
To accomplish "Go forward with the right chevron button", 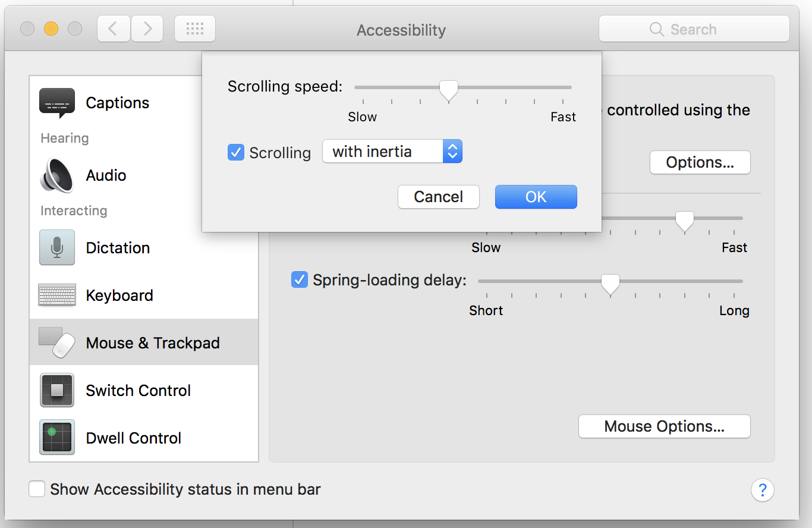I will click(147, 29).
